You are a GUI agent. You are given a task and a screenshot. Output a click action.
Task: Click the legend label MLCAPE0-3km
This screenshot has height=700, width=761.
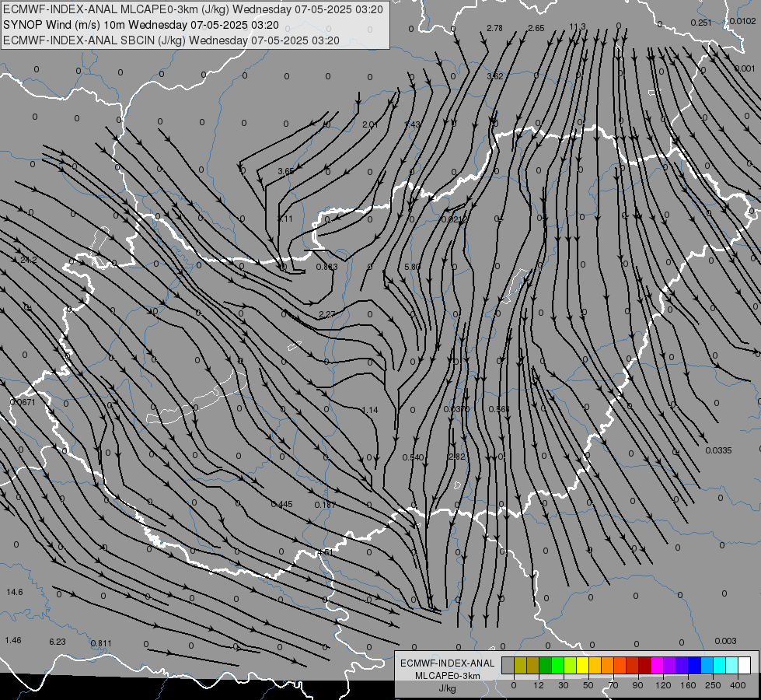pos(447,676)
